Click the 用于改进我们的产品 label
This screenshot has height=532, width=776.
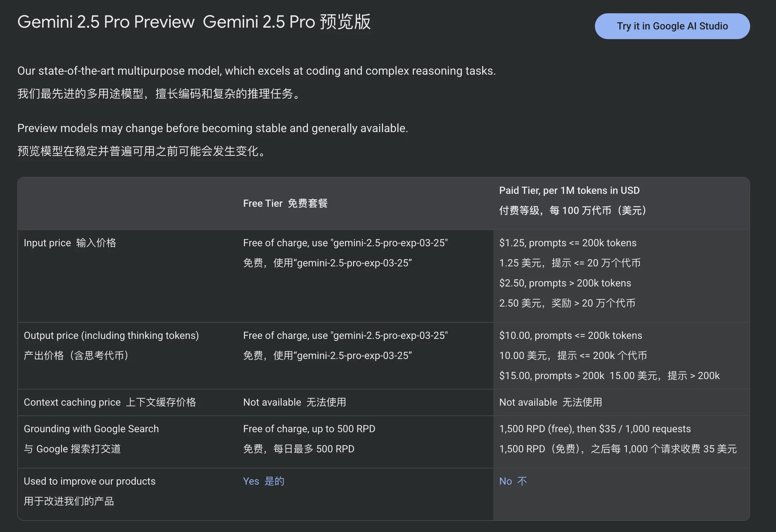point(69,501)
